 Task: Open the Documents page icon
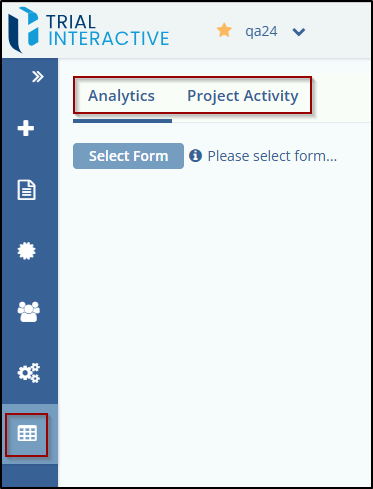point(26,190)
